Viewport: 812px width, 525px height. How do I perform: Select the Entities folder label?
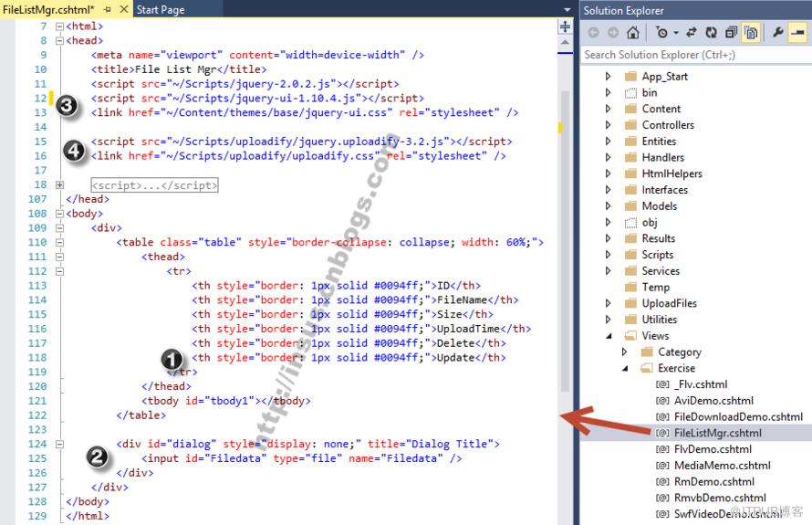click(659, 141)
